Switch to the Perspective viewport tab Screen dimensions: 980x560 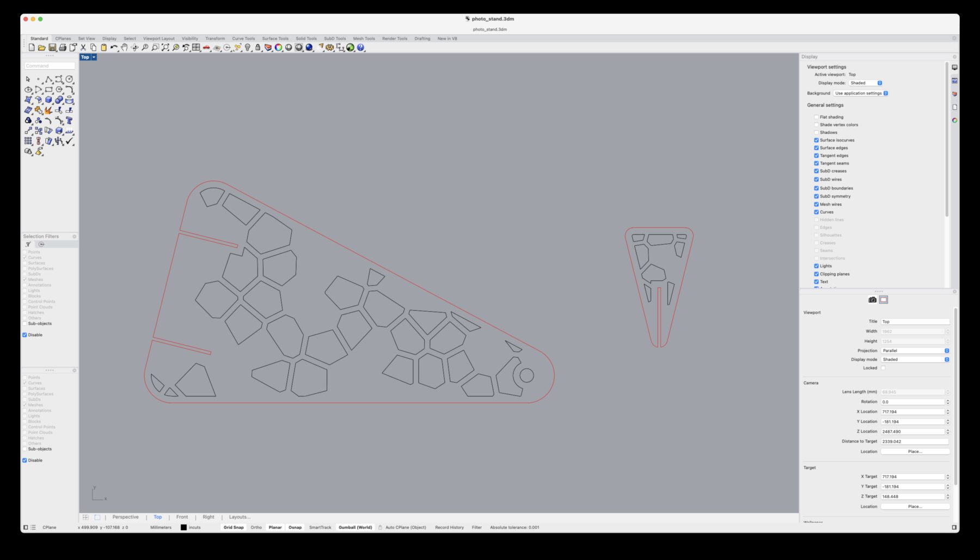(126, 517)
